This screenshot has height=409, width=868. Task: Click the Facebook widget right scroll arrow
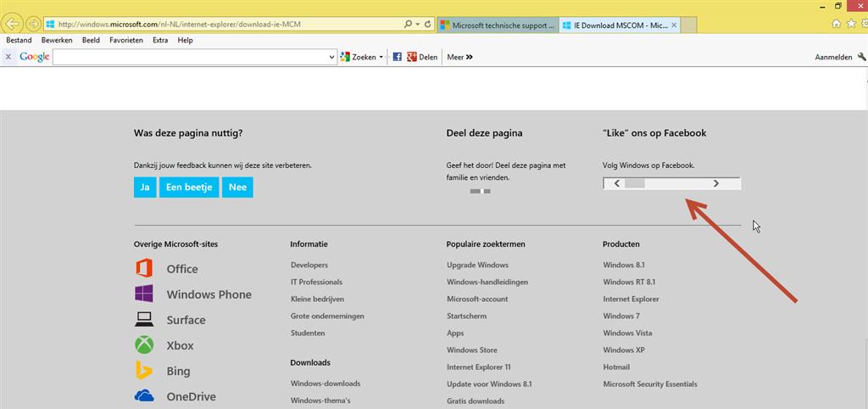click(715, 183)
